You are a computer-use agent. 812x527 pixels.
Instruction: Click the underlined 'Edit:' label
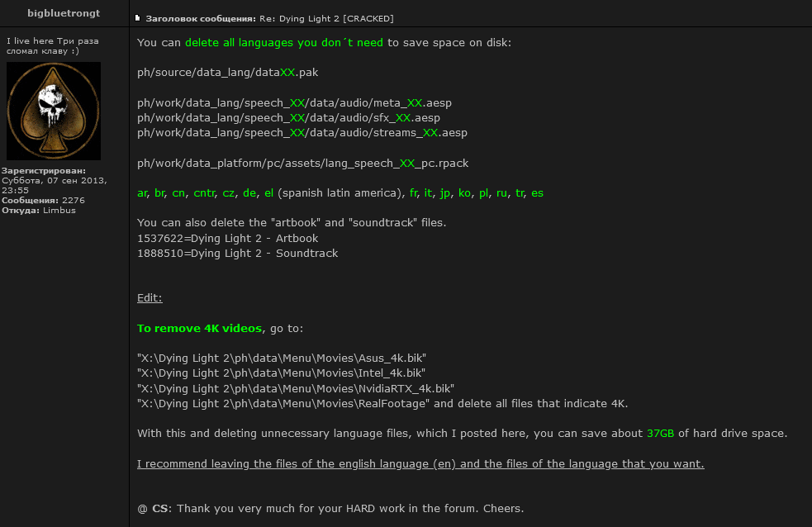pos(150,297)
